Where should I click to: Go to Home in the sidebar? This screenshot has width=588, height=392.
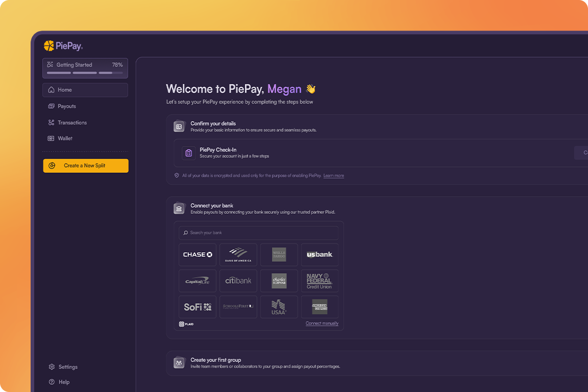[x=85, y=90]
